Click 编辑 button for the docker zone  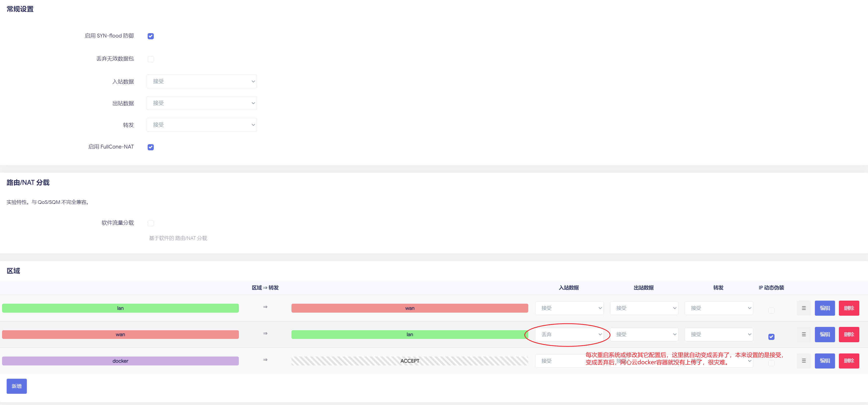825,361
